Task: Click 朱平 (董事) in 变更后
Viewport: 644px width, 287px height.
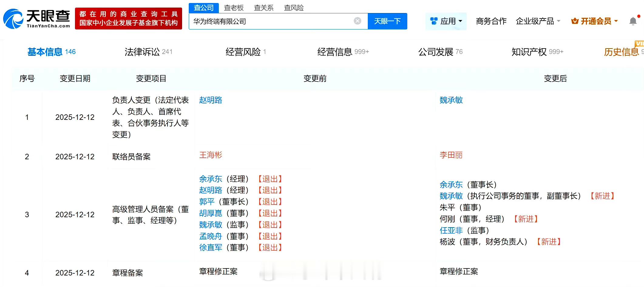Action: tap(460, 208)
